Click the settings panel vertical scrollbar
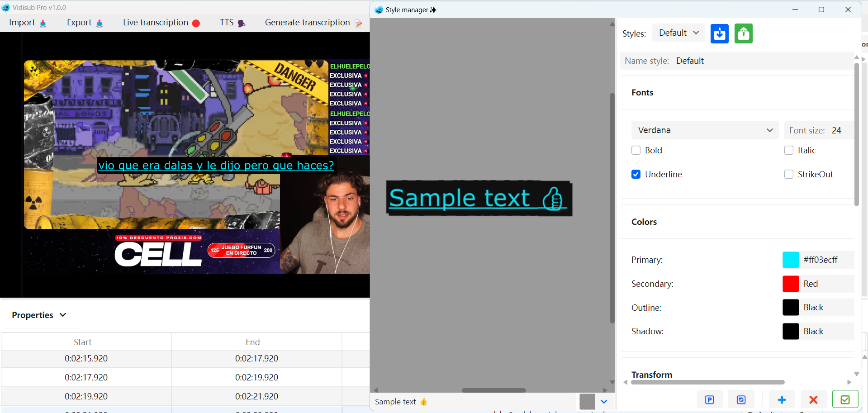868x413 pixels. pyautogui.click(x=857, y=134)
